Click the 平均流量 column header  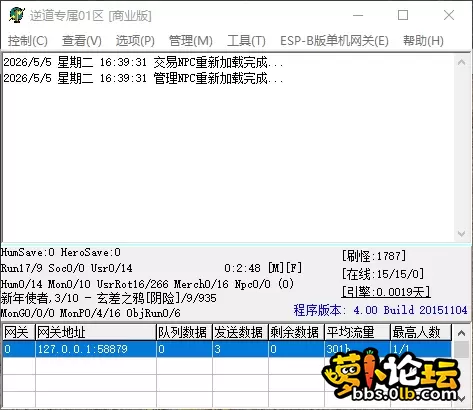point(357,332)
